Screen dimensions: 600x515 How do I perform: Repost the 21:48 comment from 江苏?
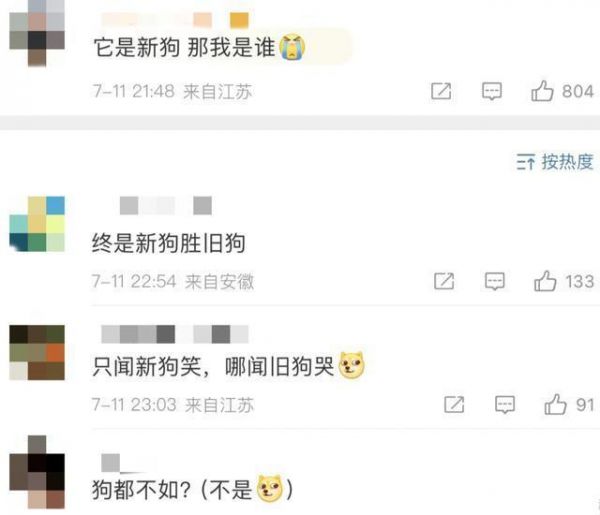pyautogui.click(x=441, y=91)
